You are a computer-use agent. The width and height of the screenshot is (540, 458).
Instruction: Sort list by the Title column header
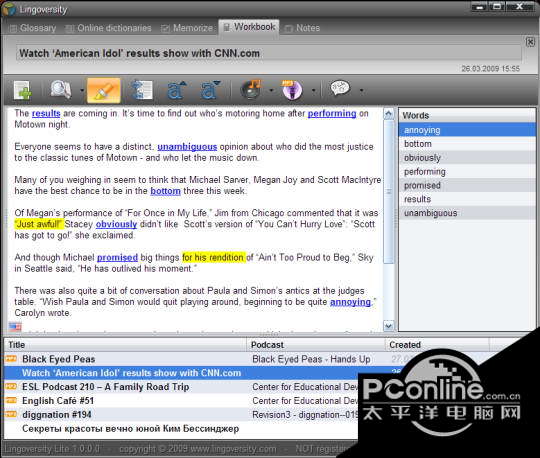pyautogui.click(x=125, y=345)
